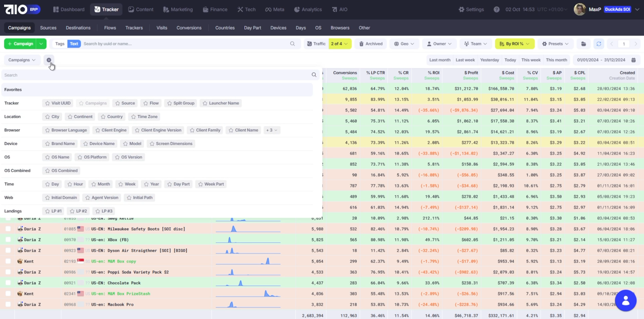Expand the +3 more Browser options
Image resolution: width=644 pixels, height=319 pixels.
[272, 130]
